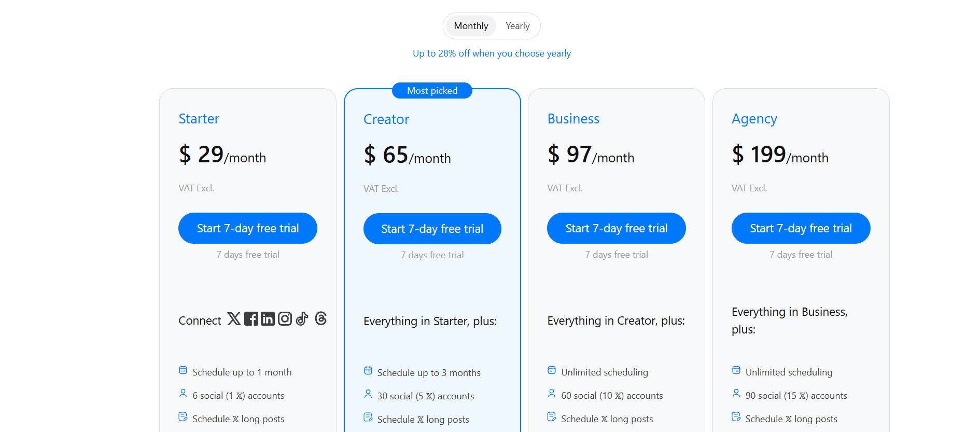Screen dimensions: 980x432
Task: Select the Agency plan heading
Action: (x=754, y=119)
